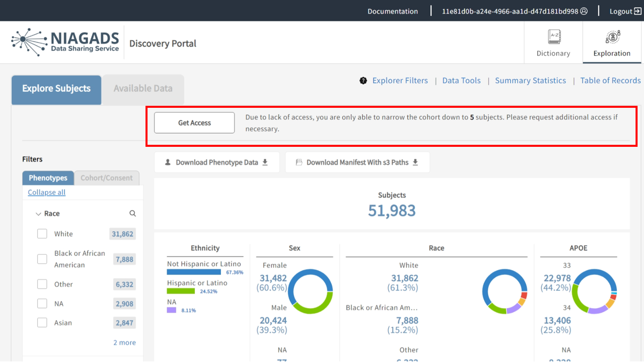Enable the Black or African American checkbox
644x362 pixels.
42,259
